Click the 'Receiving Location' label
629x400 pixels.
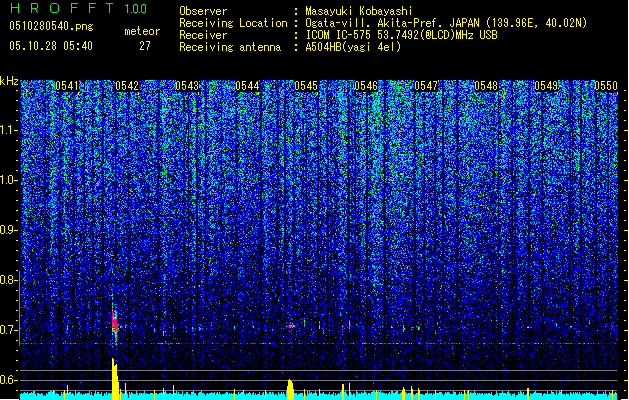point(233,23)
